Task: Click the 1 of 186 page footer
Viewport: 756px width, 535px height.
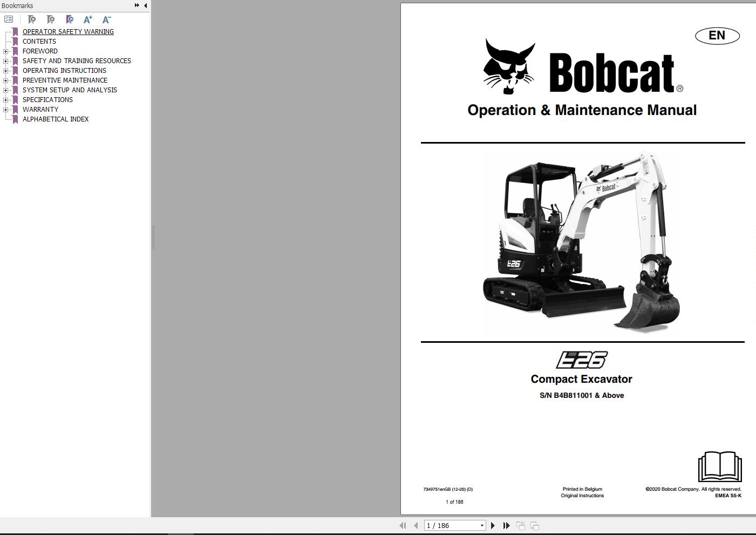Action: pos(454,502)
